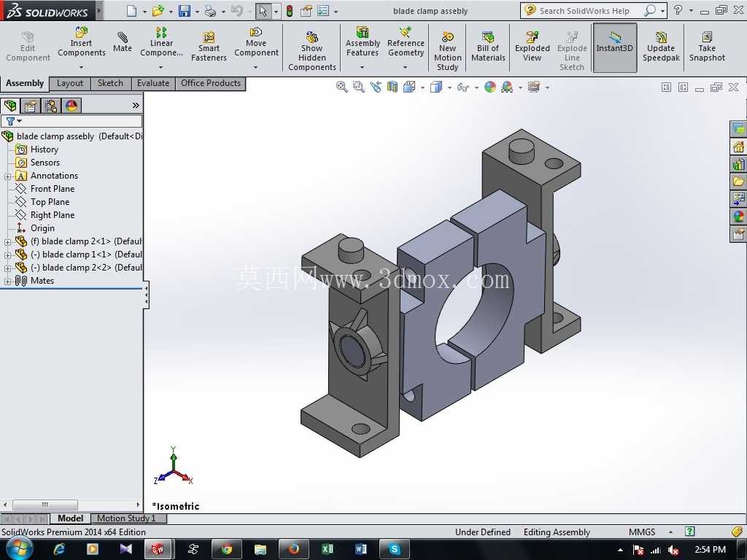Open unit system MMGS arrow in status bar
Screen dimensions: 747x560
tap(671, 532)
